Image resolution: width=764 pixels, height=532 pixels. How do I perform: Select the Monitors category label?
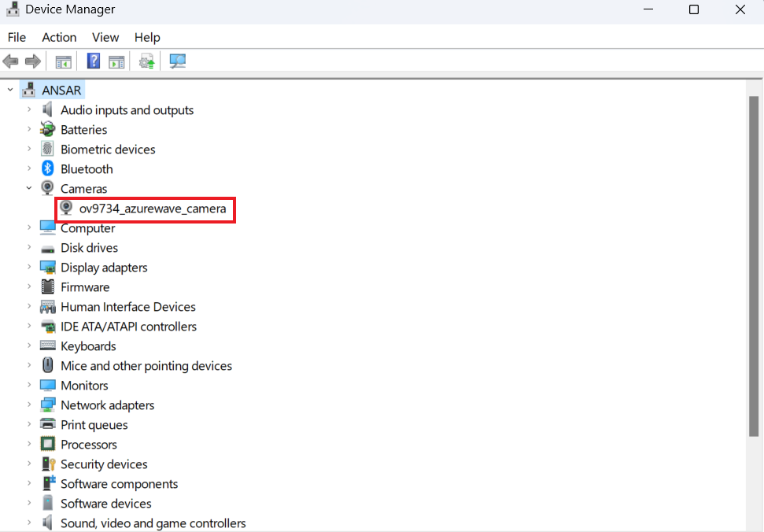(x=84, y=386)
